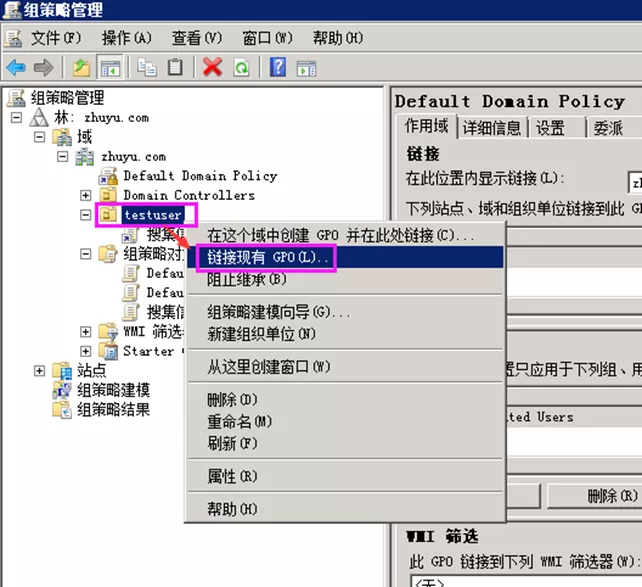Click the Paste clipboard toolbar icon
Screen dimensions: 642x587
(175, 67)
